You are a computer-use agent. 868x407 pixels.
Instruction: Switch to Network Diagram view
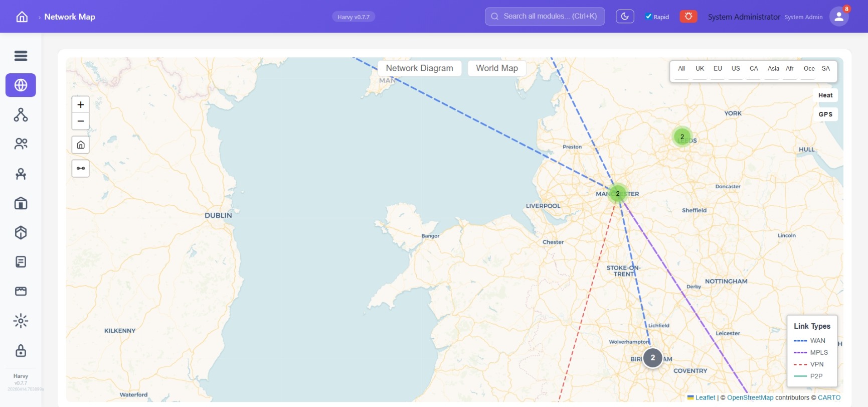(x=419, y=68)
